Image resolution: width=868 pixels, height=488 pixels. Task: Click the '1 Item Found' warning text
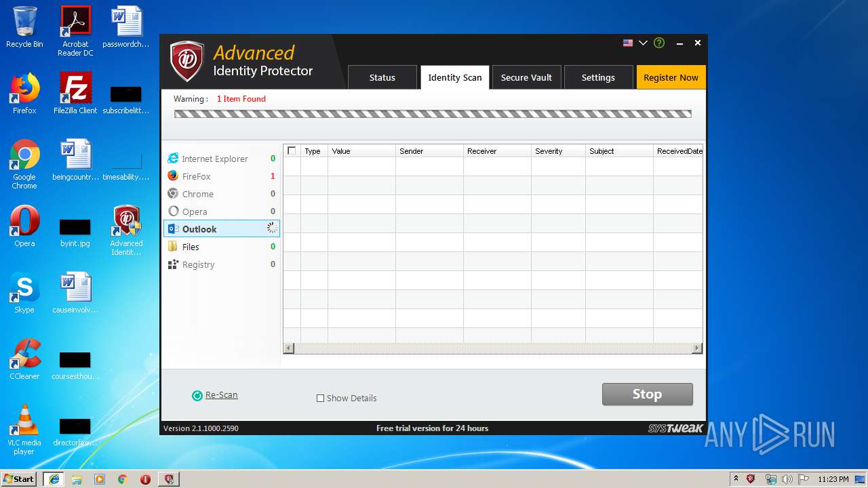(x=241, y=99)
